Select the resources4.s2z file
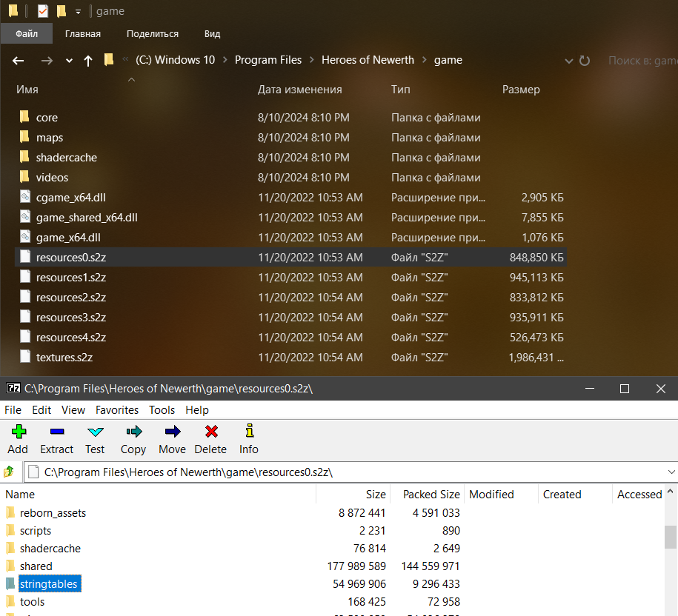Image resolution: width=678 pixels, height=616 pixels. tap(291, 338)
